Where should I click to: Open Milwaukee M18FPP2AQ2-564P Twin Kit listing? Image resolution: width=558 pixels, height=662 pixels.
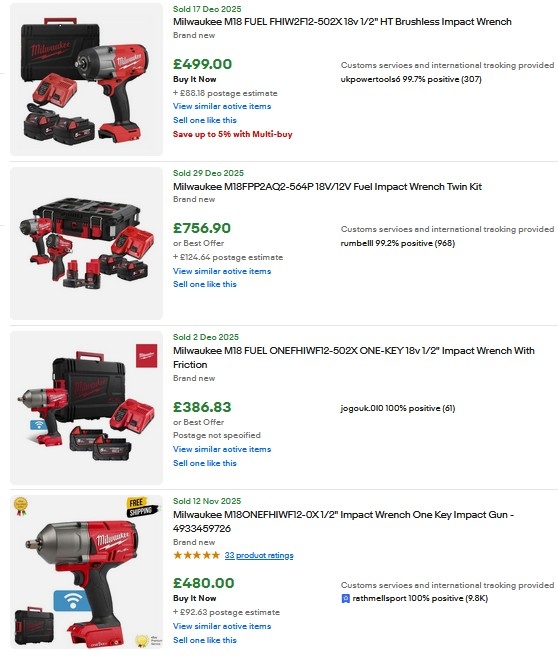327,187
